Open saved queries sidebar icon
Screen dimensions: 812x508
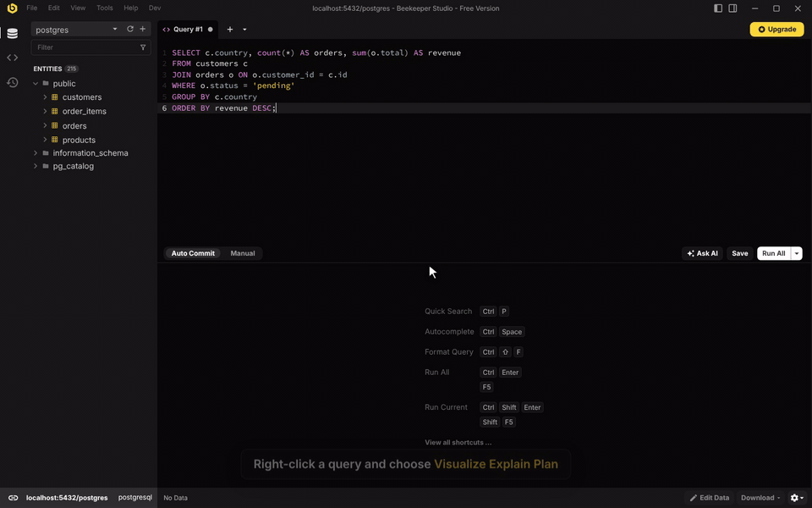pos(13,58)
